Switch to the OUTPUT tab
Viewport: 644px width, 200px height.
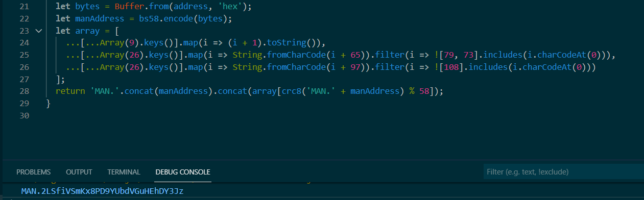[79, 172]
